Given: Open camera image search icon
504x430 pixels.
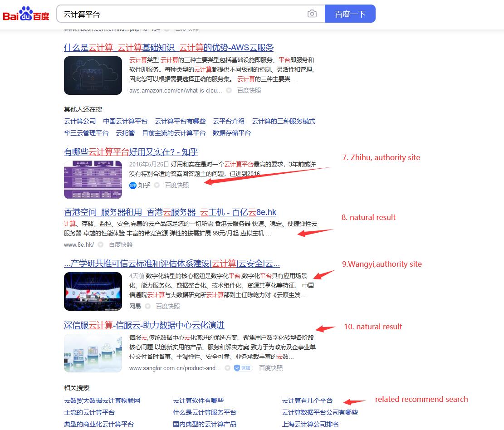Looking at the screenshot, I should click(x=312, y=14).
